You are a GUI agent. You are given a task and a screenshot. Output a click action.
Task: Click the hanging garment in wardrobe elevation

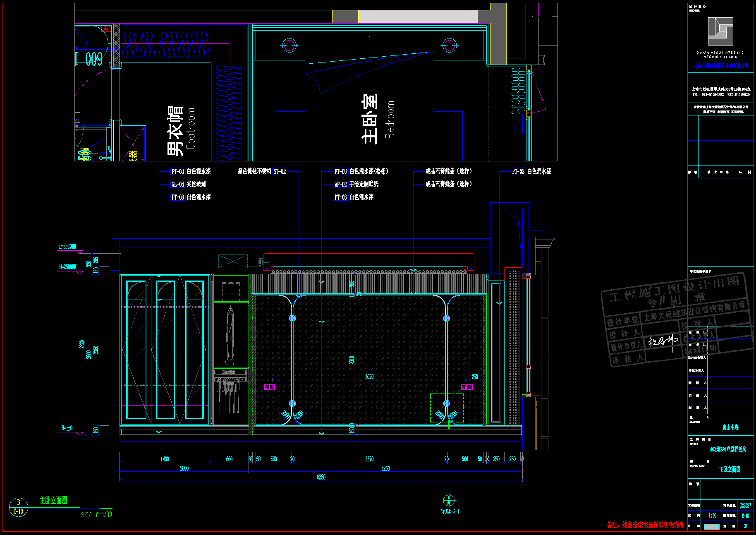click(230, 336)
